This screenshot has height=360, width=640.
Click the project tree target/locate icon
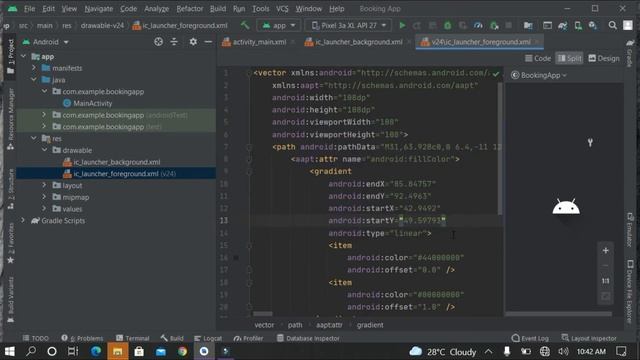(x=158, y=42)
